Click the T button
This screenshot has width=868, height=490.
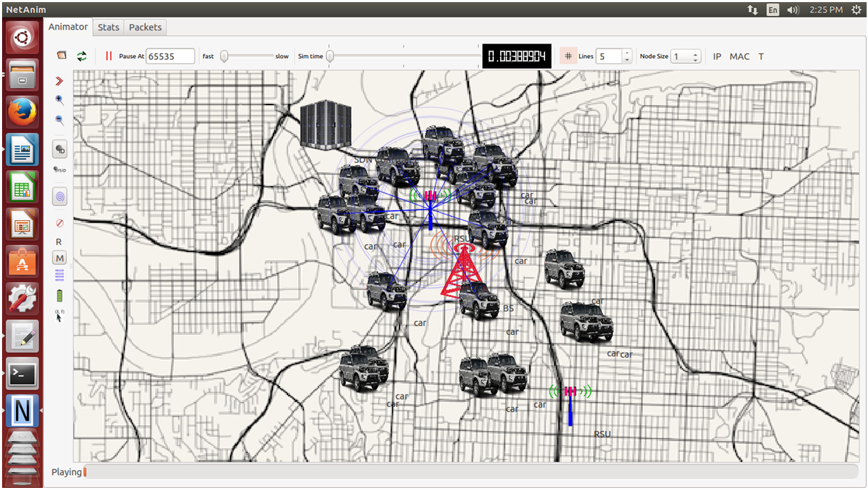click(761, 56)
